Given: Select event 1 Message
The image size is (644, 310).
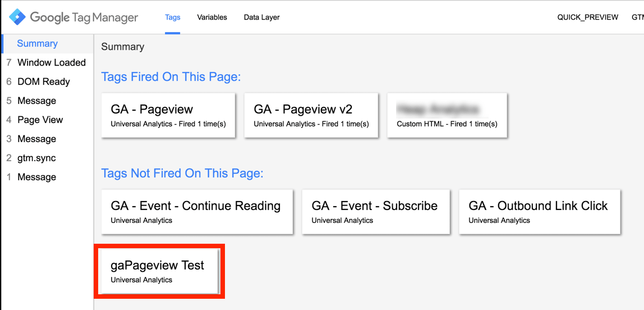Looking at the screenshot, I should 47,177.
